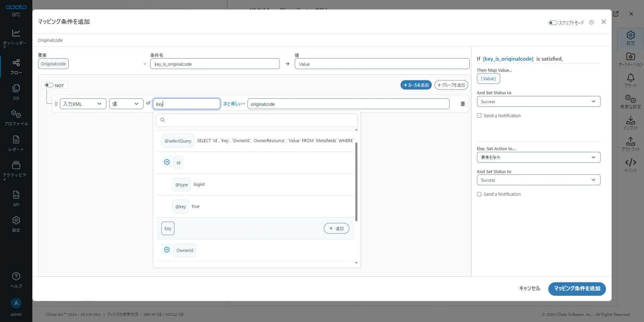Click the open-in-new-window icon behind dialog
The height and width of the screenshot is (322, 644).
coord(616,14)
